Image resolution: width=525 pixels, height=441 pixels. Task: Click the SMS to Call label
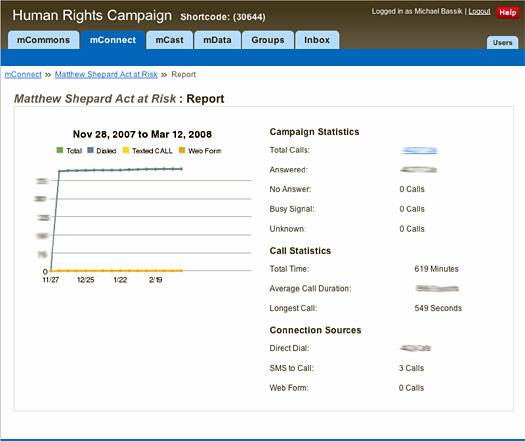(x=292, y=368)
